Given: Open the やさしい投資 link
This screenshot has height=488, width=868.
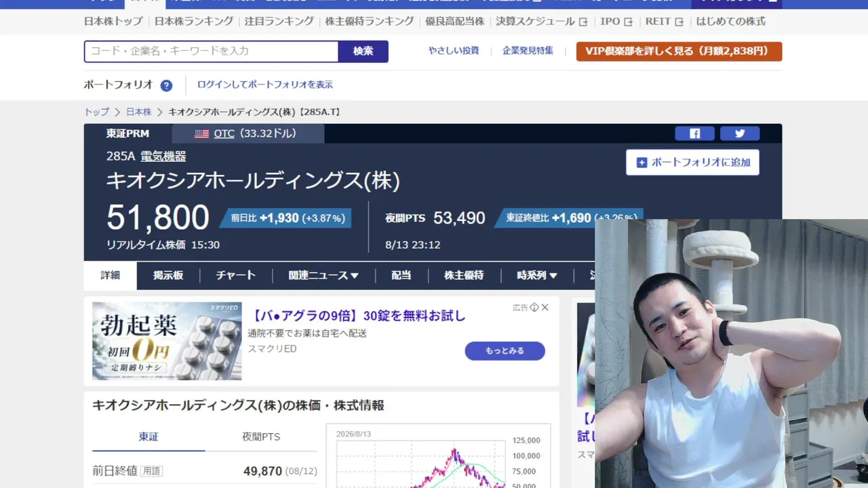Looking at the screenshot, I should (x=454, y=51).
